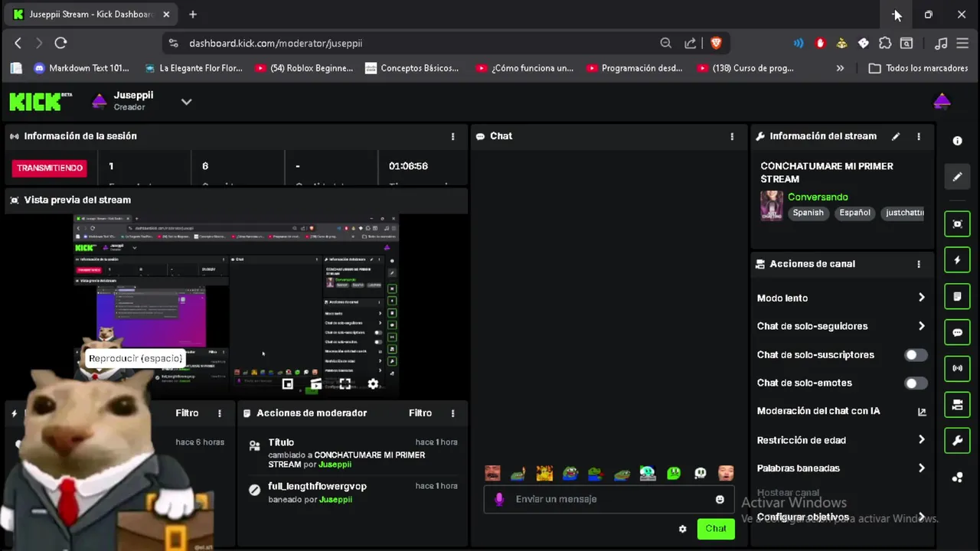
Task: Expand Restricción de edad options
Action: (x=921, y=440)
